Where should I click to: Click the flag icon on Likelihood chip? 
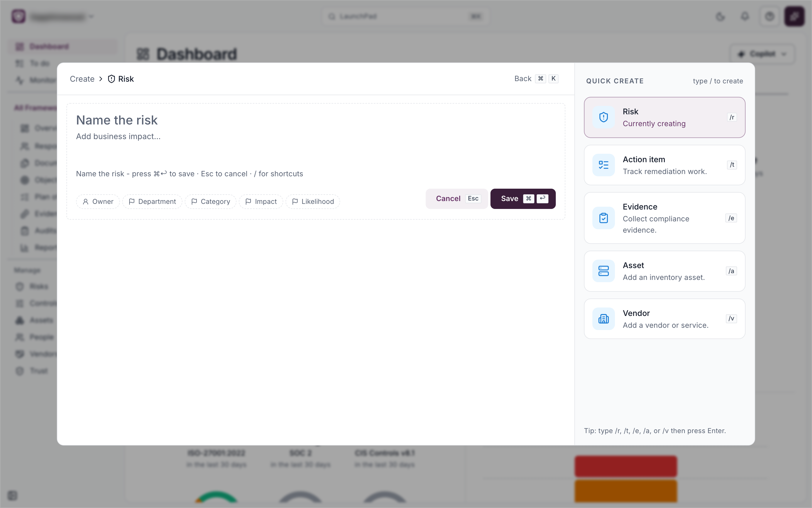tap(295, 202)
